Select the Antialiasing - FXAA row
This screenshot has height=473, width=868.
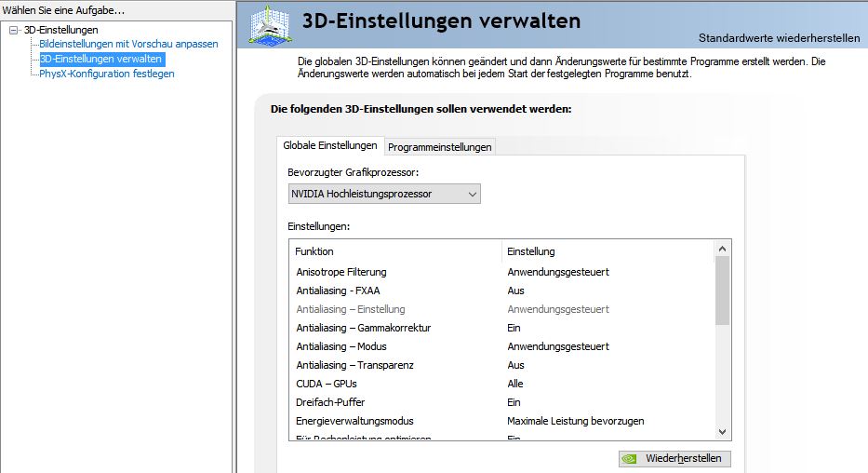pos(502,291)
